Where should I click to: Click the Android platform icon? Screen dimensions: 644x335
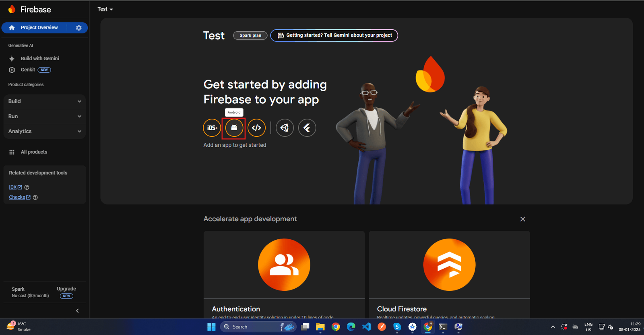(x=234, y=128)
